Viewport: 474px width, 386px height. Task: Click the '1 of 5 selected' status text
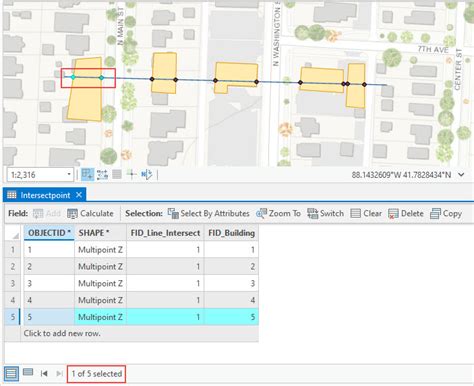coord(97,374)
